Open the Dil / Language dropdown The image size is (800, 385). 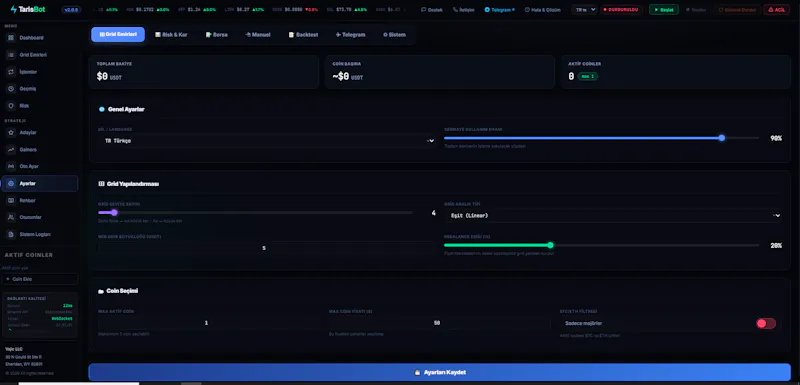click(267, 141)
